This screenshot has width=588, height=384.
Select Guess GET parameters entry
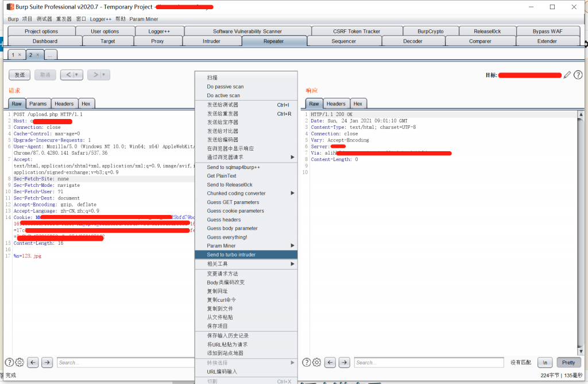coord(246,202)
